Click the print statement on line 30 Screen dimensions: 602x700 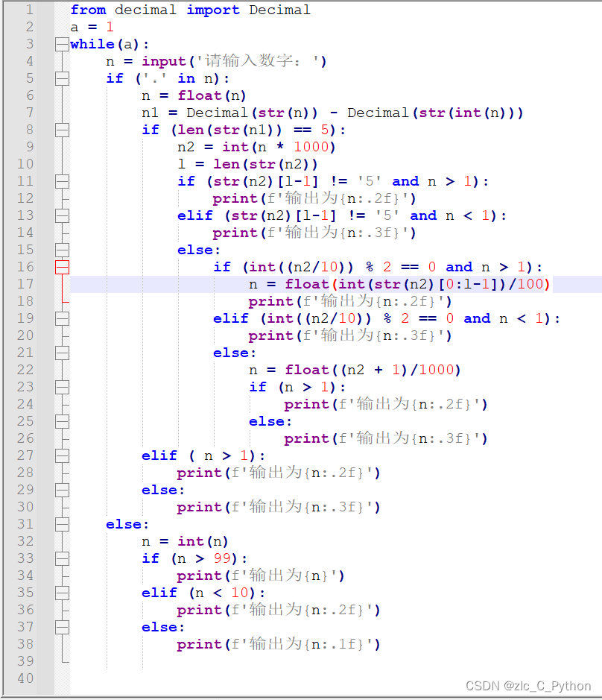pyautogui.click(x=279, y=507)
